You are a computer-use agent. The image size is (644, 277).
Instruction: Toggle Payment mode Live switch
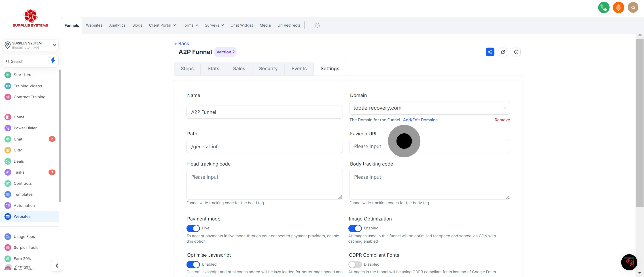pyautogui.click(x=193, y=228)
